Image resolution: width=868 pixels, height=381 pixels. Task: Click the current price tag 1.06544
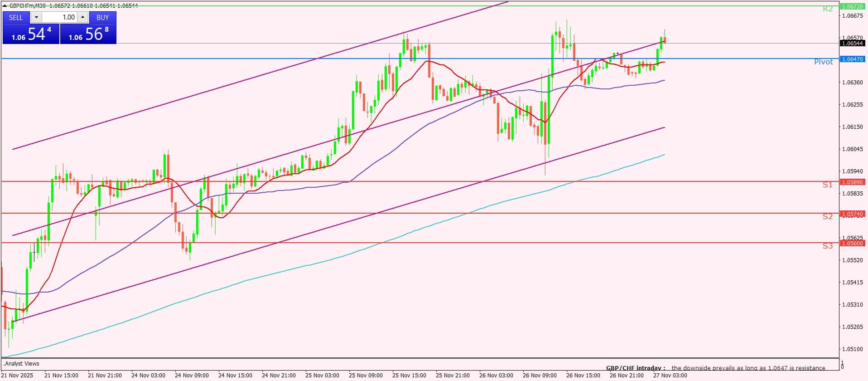pyautogui.click(x=852, y=44)
